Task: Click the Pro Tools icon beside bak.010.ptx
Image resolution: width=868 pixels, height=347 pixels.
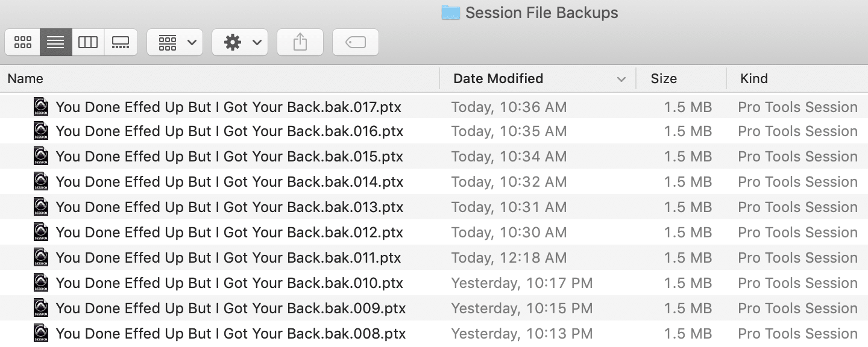Action: coord(41,283)
